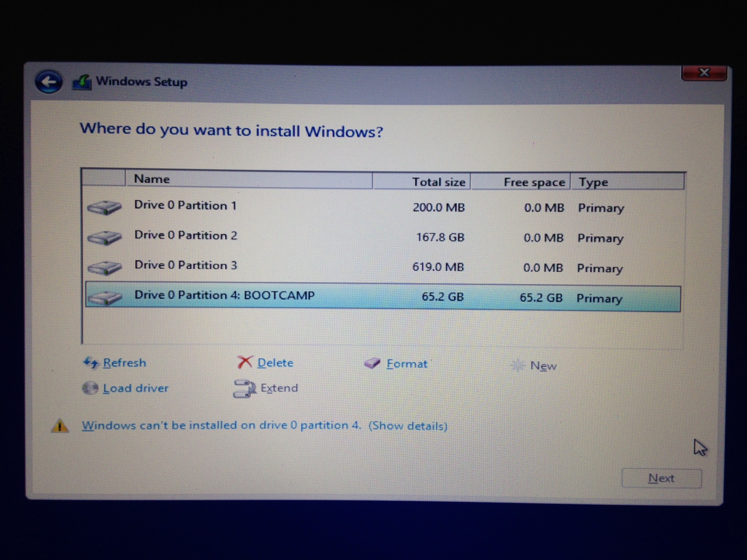
Task: Click the Refresh arrows icon
Action: (x=91, y=363)
